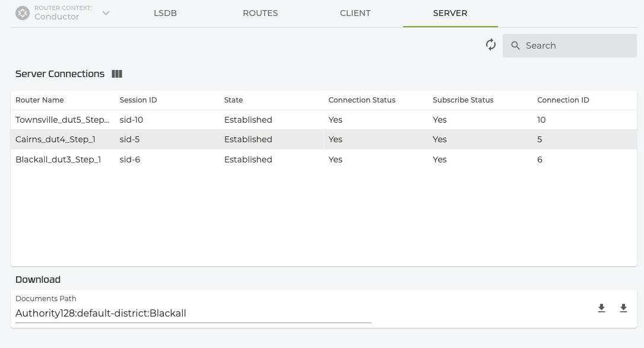Focus the Search input field
The height and width of the screenshot is (348, 644).
(x=576, y=46)
